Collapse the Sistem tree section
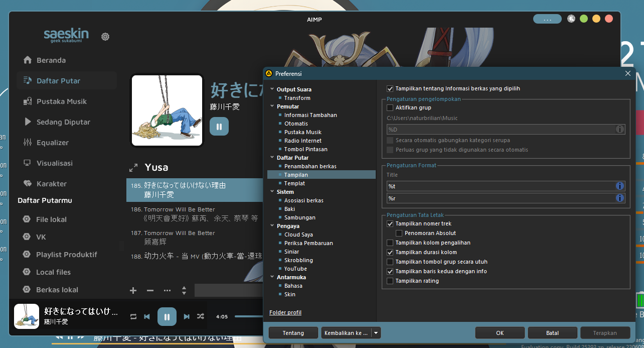 point(271,192)
